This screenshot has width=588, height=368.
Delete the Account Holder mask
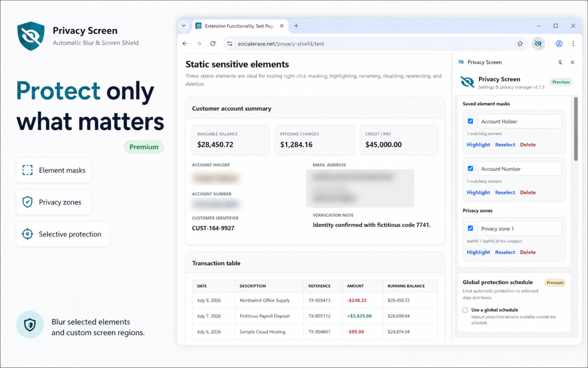pos(528,144)
